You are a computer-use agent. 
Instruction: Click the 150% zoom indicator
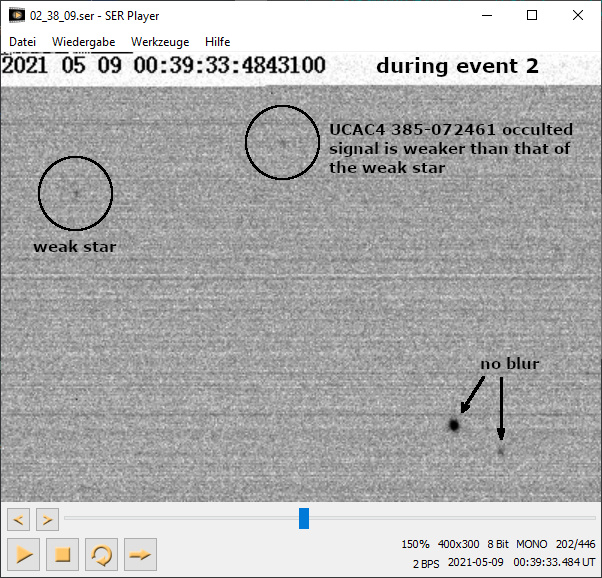(415, 544)
